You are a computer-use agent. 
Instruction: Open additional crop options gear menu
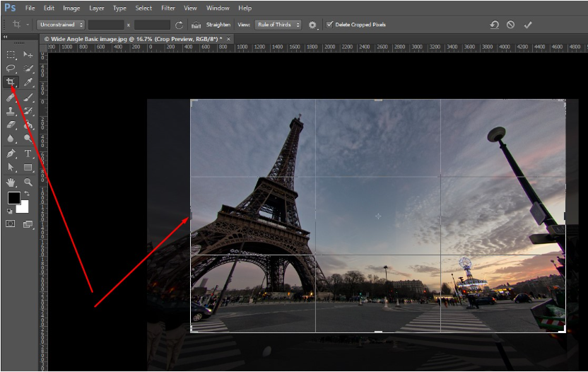click(312, 25)
